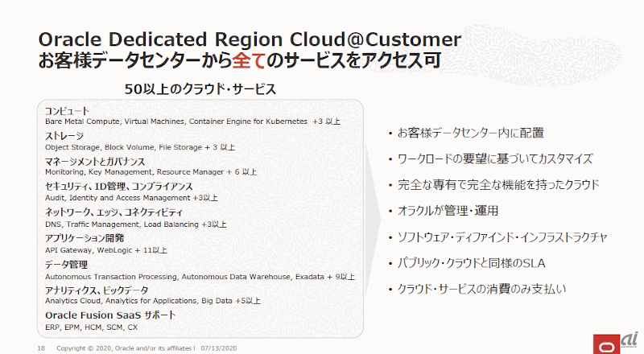Click the 'セキュリティ、ID管理、コンプライアンス' heading
Viewport: 644px width, 354px height.
click(x=118, y=187)
